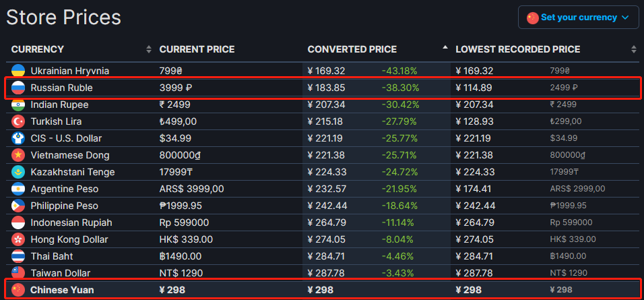Click the Indian flag icon
This screenshot has width=644, height=300.
[18, 104]
